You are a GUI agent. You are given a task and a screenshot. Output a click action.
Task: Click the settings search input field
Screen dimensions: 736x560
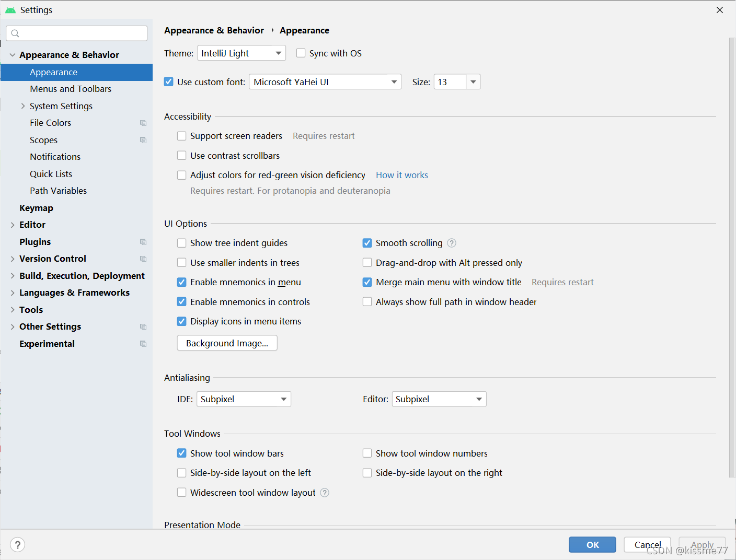coord(76,33)
